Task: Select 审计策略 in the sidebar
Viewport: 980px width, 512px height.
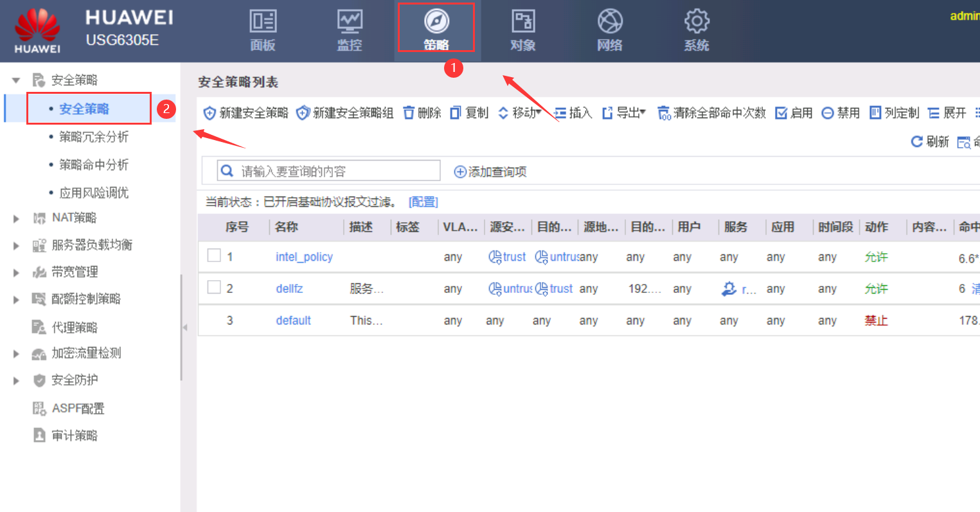Action: pyautogui.click(x=75, y=436)
